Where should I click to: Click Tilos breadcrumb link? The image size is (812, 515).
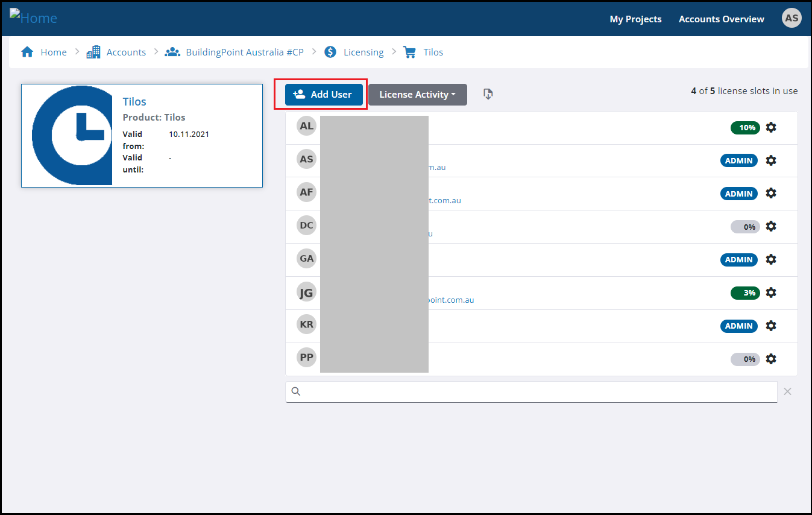[x=433, y=52]
